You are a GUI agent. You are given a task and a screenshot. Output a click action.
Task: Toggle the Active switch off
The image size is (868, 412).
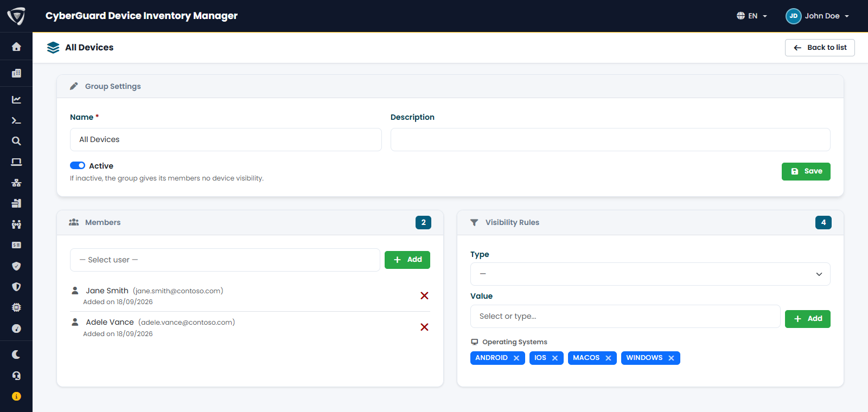78,165
